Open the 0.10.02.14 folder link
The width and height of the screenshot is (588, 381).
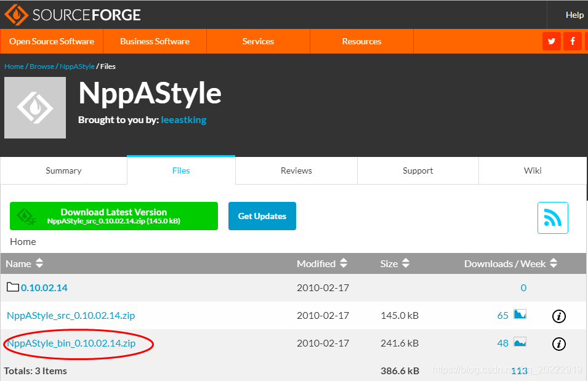point(44,287)
